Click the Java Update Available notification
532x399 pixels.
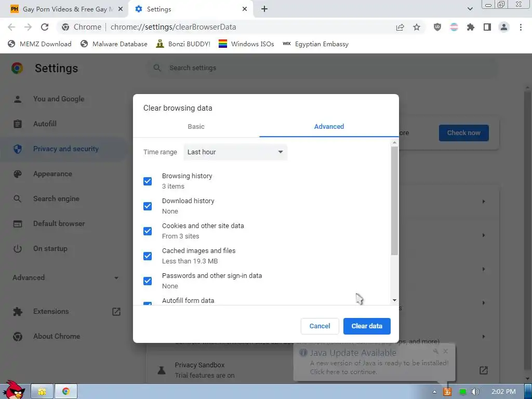click(375, 362)
